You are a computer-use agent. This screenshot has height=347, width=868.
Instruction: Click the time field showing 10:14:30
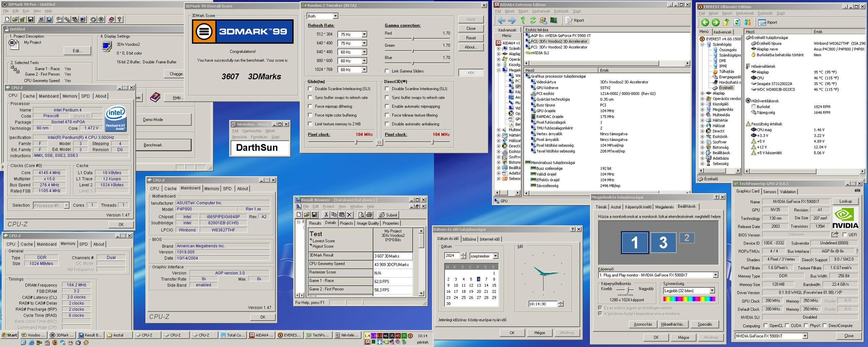543,304
